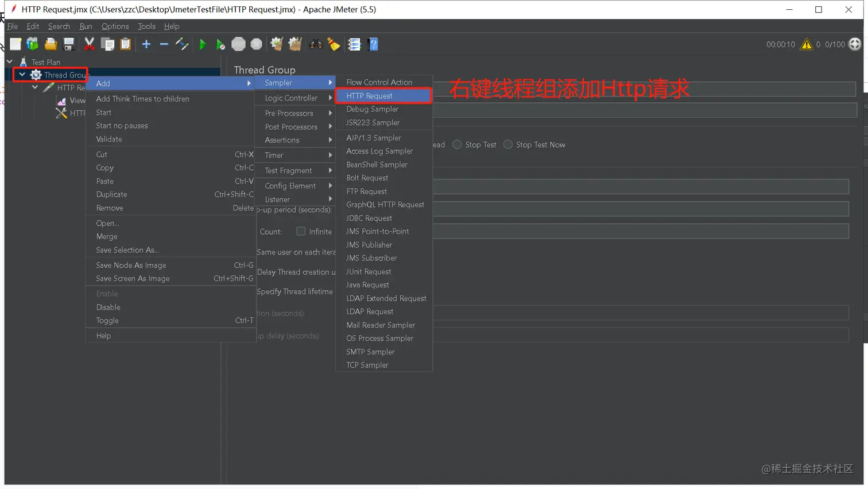Select the Stop Test Now radio button
This screenshot has width=868, height=489.
508,145
